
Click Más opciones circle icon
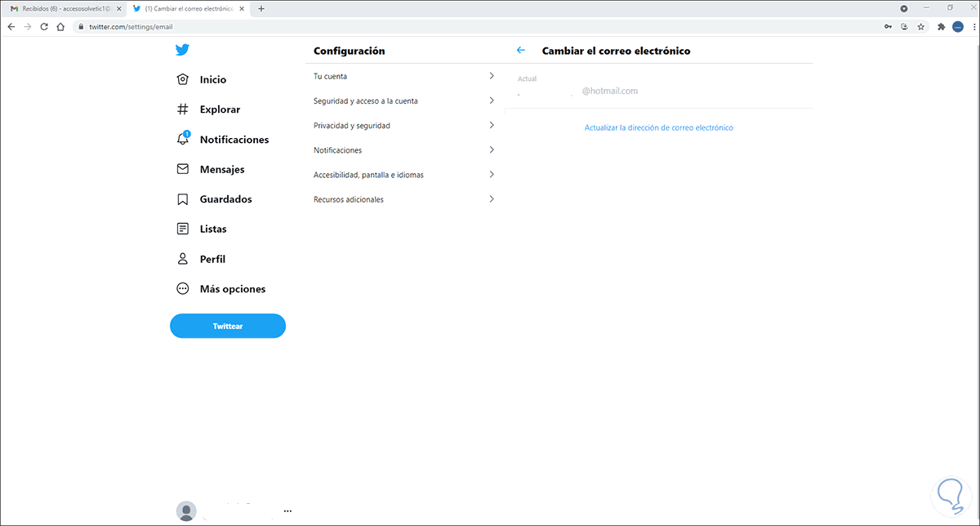click(183, 288)
